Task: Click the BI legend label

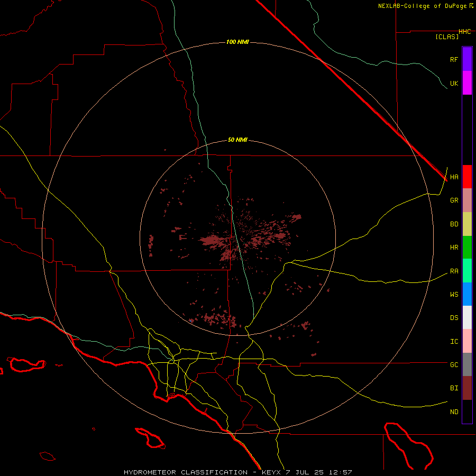Action: pyautogui.click(x=454, y=388)
